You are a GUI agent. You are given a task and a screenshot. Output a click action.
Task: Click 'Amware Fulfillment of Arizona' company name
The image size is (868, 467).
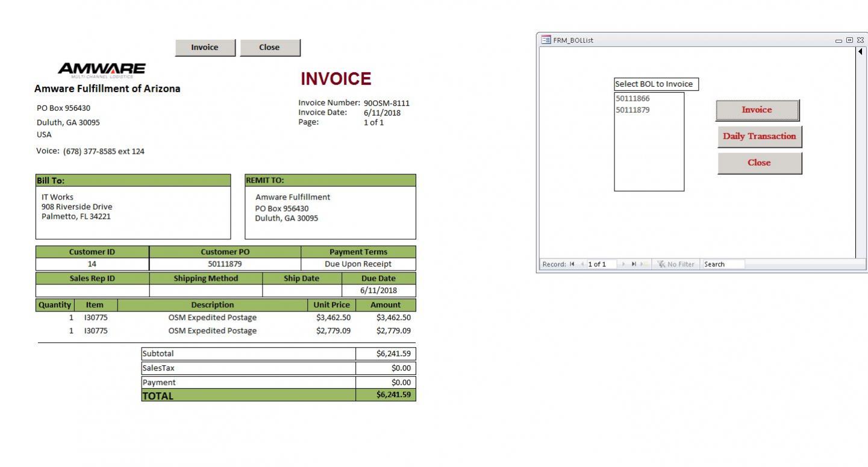point(107,89)
